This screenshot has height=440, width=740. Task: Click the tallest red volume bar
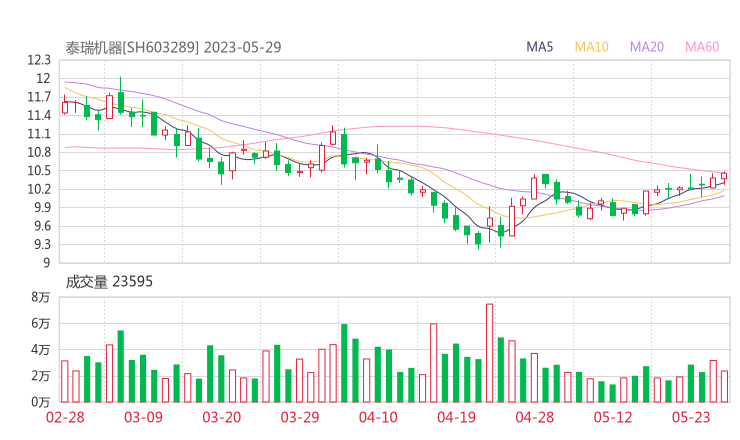coord(489,353)
